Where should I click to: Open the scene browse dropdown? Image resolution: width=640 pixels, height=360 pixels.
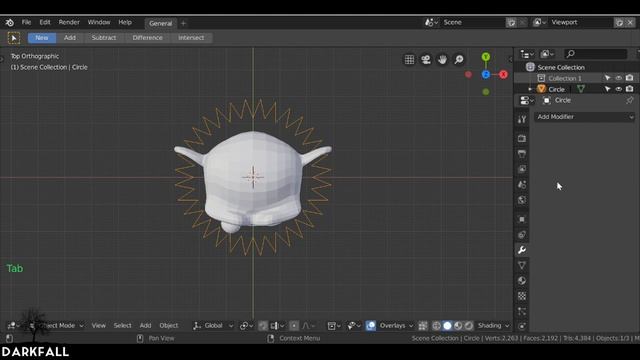[x=431, y=22]
